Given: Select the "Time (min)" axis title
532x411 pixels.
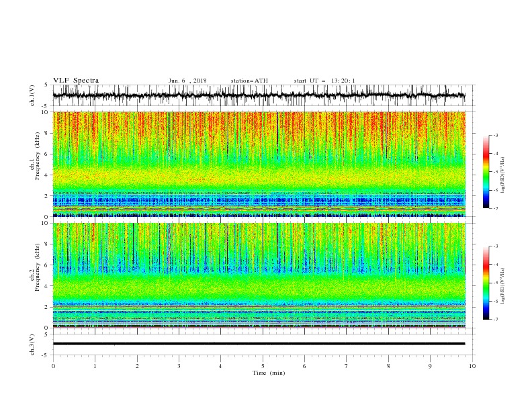Looking at the screenshot, I should click(269, 373).
